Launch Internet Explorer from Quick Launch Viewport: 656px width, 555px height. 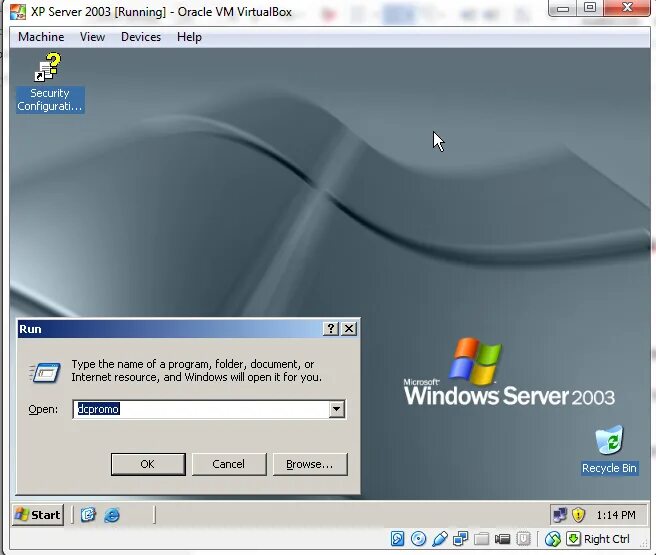tap(112, 514)
